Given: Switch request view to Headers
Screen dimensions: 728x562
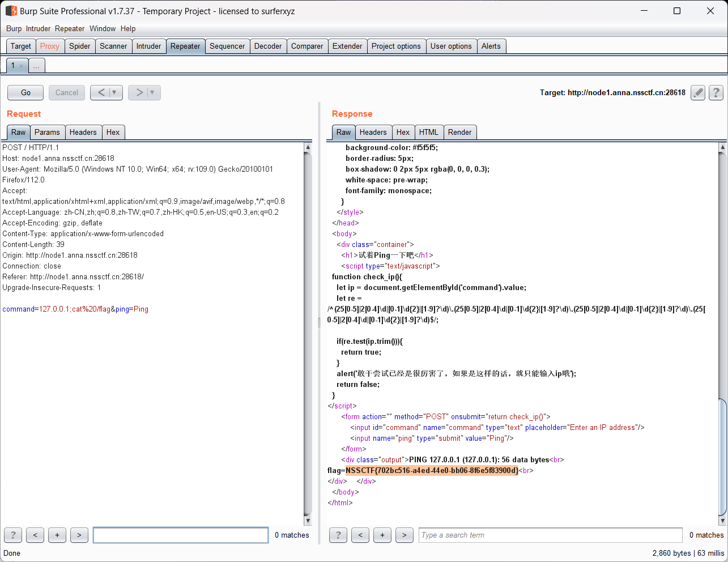Looking at the screenshot, I should pyautogui.click(x=83, y=132).
